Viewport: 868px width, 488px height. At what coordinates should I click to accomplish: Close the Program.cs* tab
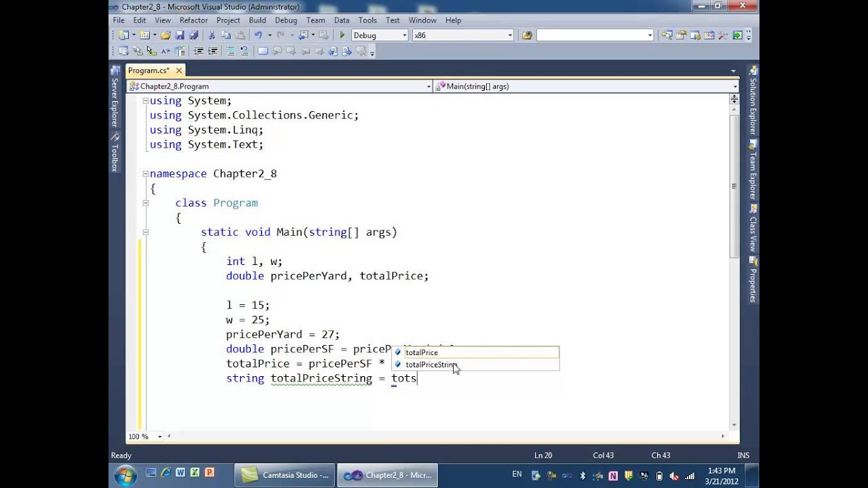point(179,70)
